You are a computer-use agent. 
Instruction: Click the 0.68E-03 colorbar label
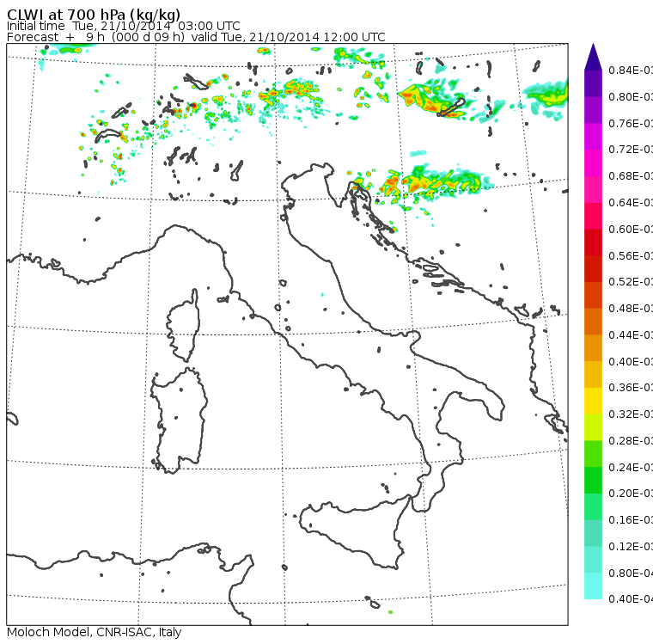click(x=630, y=176)
